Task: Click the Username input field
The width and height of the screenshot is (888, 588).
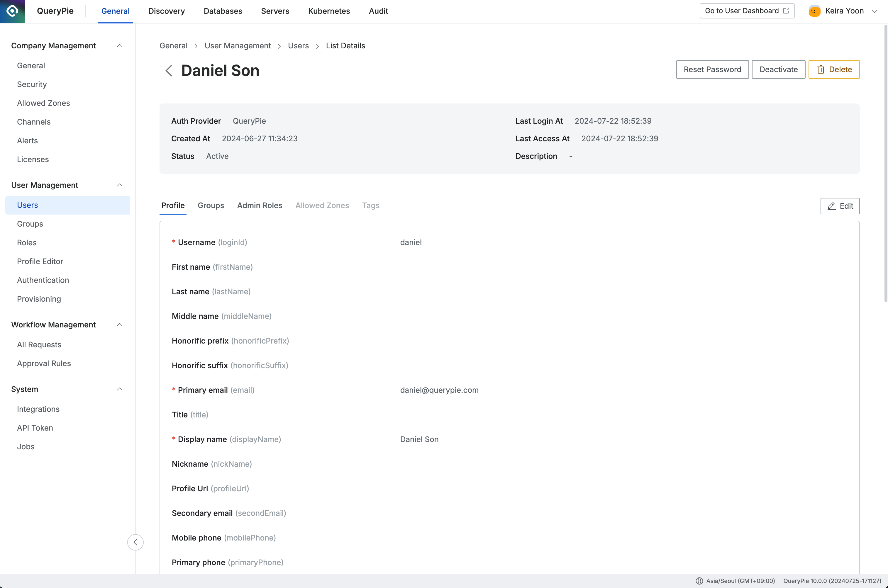Action: (411, 242)
